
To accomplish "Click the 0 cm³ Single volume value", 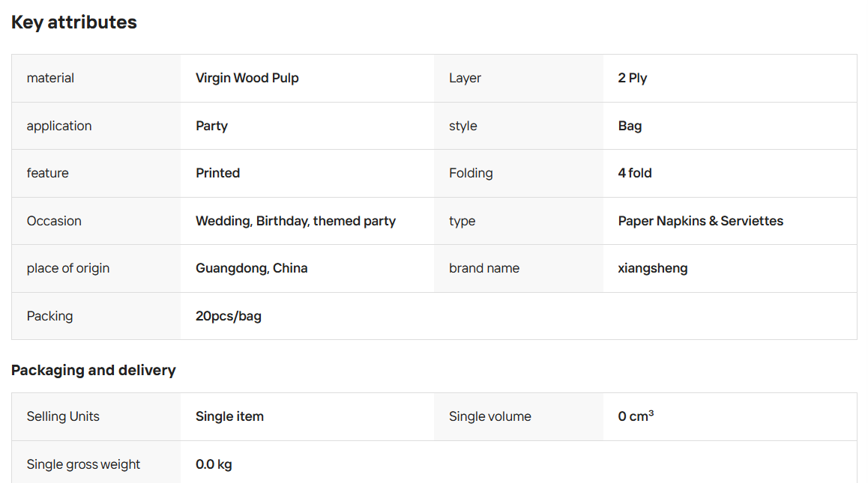I will click(x=636, y=416).
